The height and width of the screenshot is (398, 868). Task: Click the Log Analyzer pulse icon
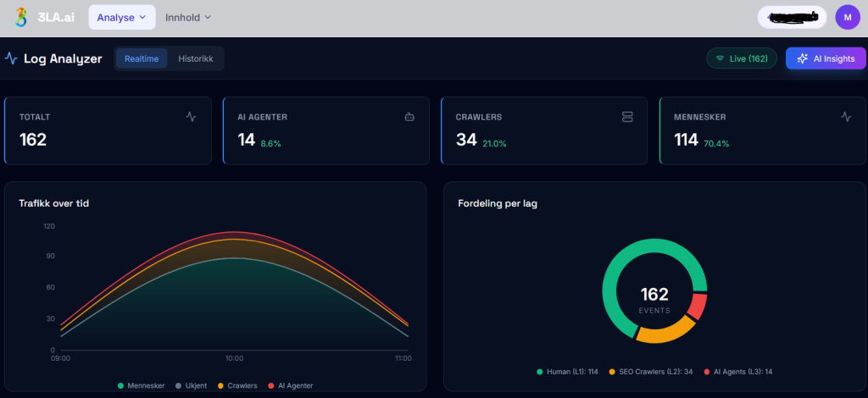coord(11,58)
